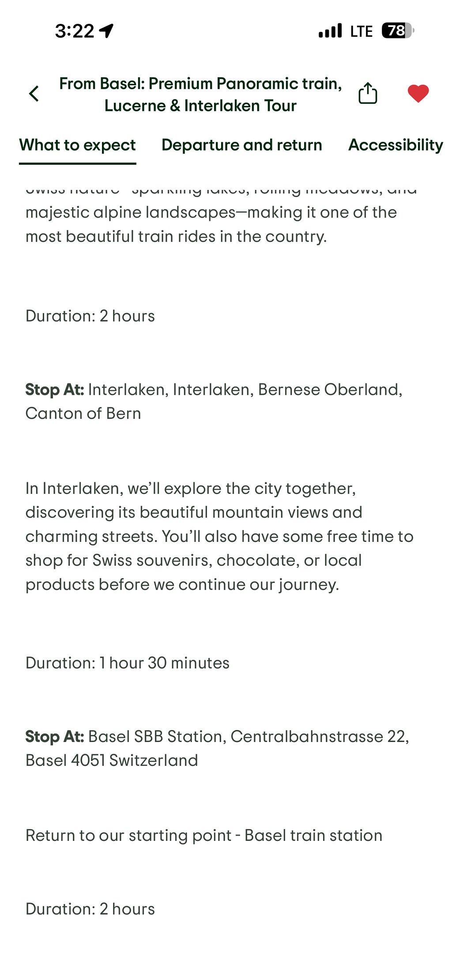Tap the battery indicator in status bar
Image resolution: width=452 pixels, height=980 pixels.
(398, 30)
